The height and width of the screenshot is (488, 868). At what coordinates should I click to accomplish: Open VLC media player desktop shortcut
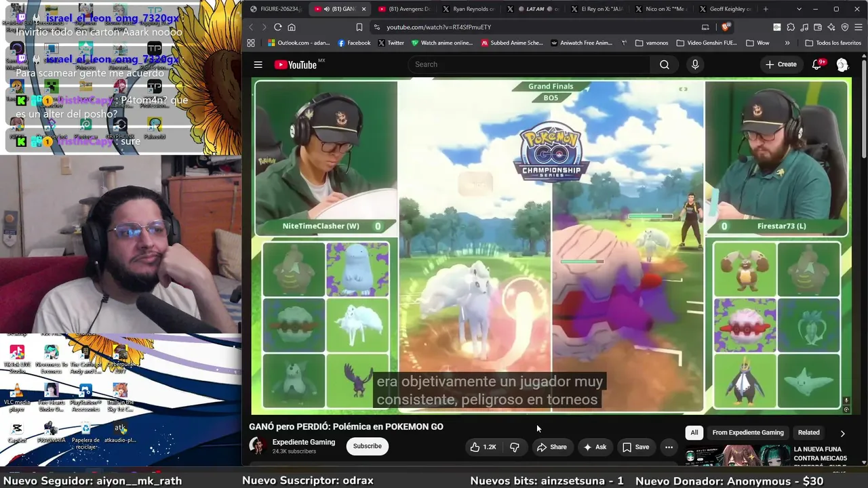tap(17, 397)
